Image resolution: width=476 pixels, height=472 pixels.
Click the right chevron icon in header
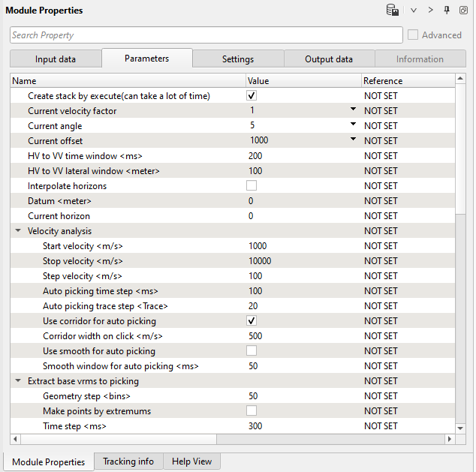431,11
